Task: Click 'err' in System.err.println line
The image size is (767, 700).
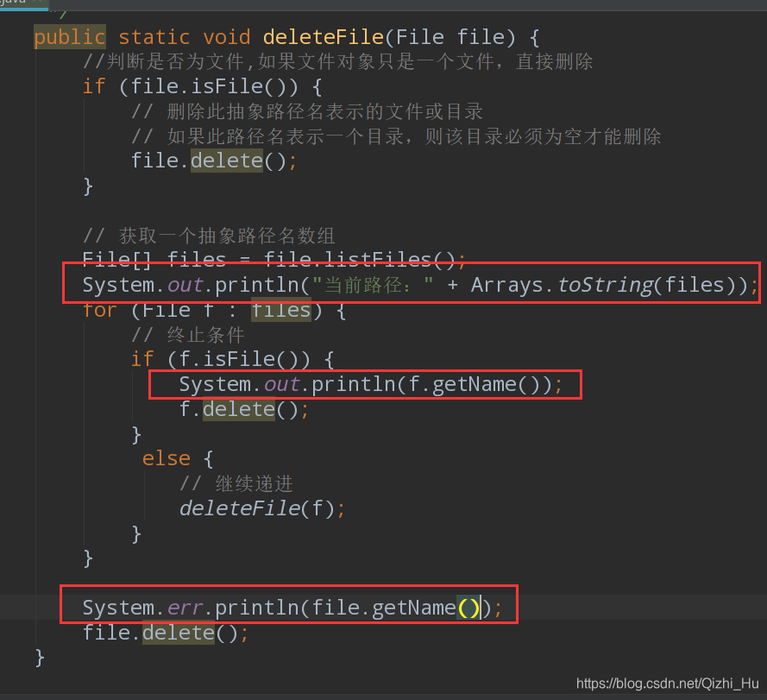Action: [x=185, y=609]
